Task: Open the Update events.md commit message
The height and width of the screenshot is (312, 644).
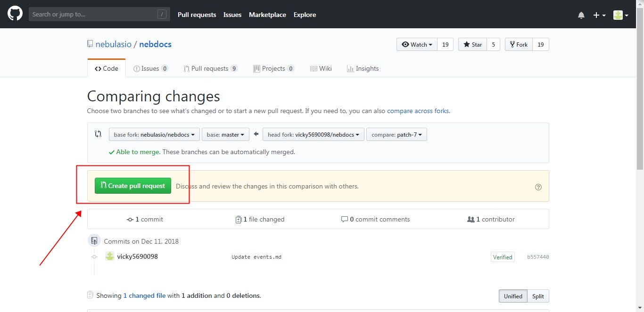Action: [256, 257]
